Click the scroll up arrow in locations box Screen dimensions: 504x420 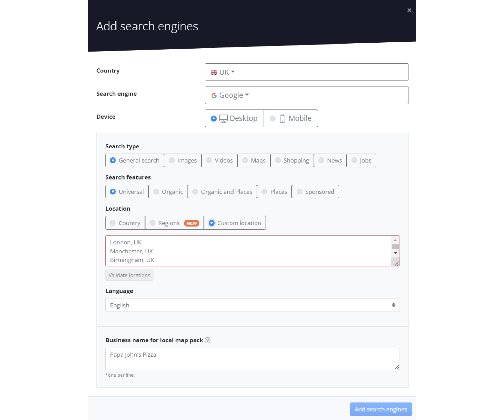pos(395,240)
